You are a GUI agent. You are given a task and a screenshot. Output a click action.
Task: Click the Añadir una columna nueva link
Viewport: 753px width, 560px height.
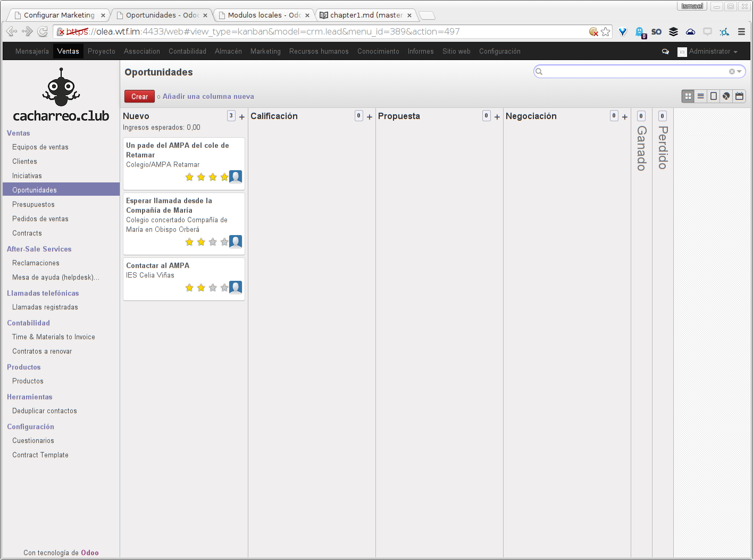coord(208,96)
